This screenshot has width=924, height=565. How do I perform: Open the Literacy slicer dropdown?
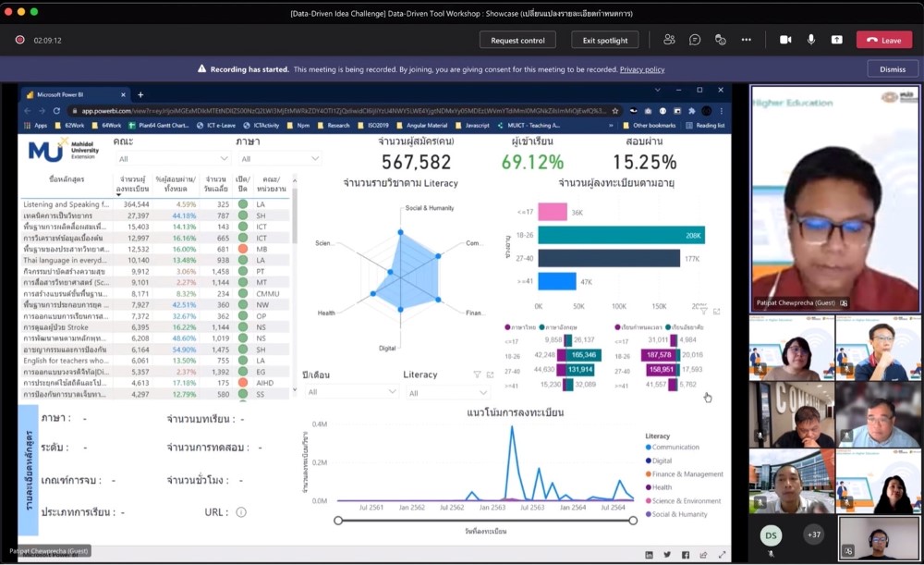(448, 392)
